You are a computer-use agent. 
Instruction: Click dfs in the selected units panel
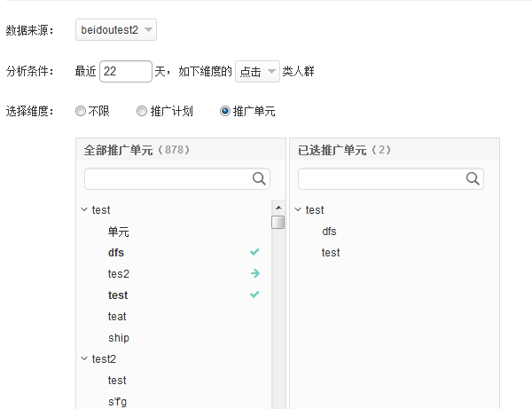click(x=329, y=232)
